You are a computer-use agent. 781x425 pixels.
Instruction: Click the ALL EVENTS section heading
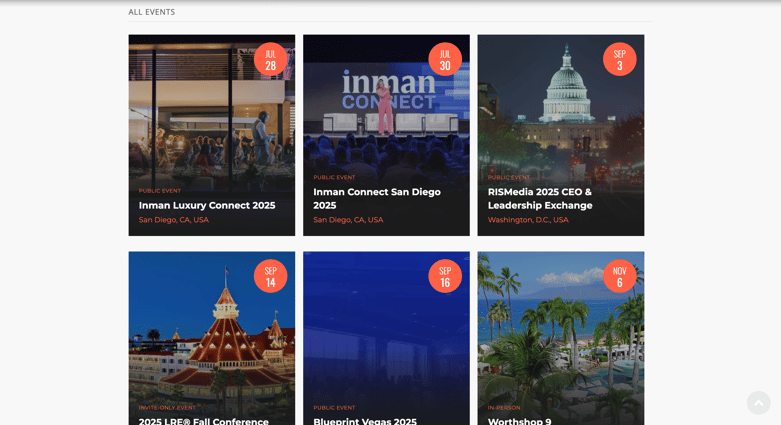[151, 12]
